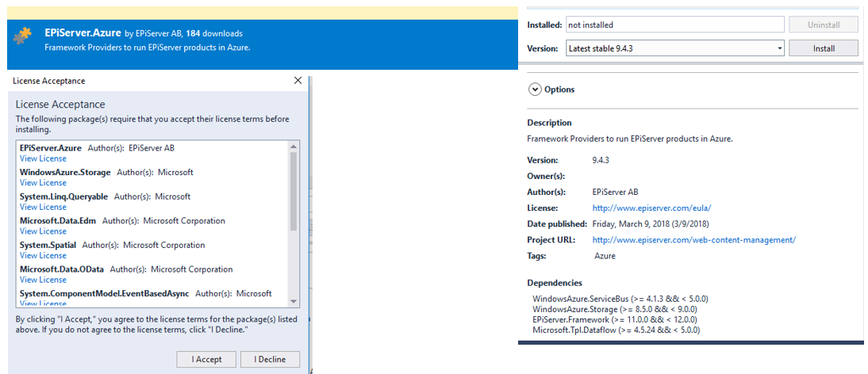Click the Dependencies heading
The image size is (868, 374).
tap(554, 283)
